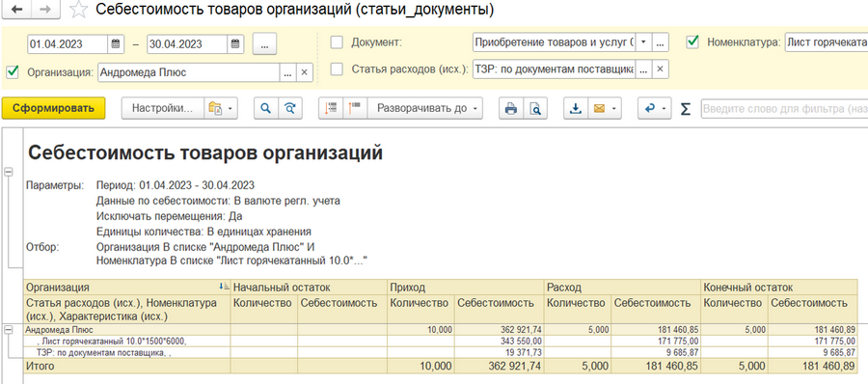The height and width of the screenshot is (384, 868).
Task: Save report to file icon
Action: [x=576, y=109]
